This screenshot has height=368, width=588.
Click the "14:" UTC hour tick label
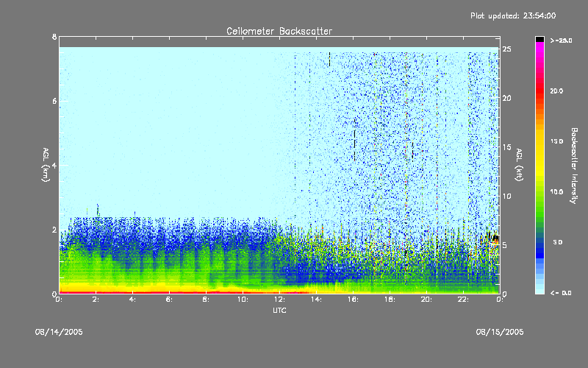pos(316,300)
